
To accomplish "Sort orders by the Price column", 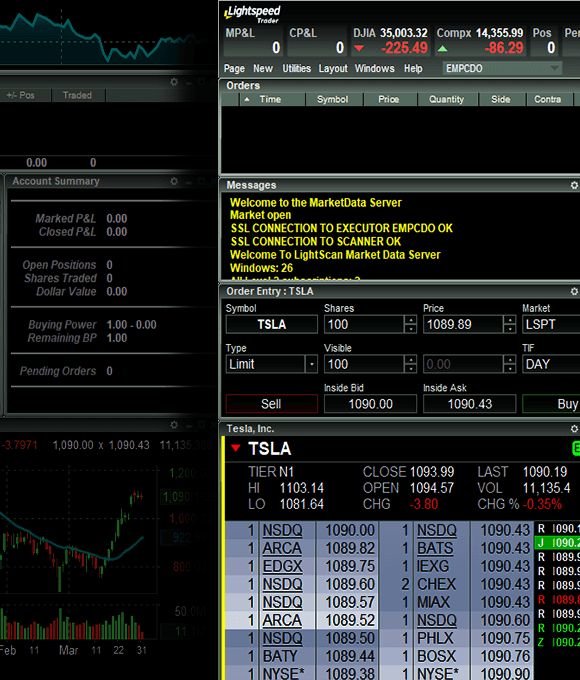I will coord(389,99).
